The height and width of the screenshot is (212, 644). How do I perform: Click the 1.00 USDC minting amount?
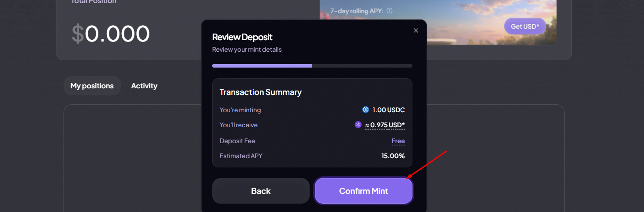[388, 110]
